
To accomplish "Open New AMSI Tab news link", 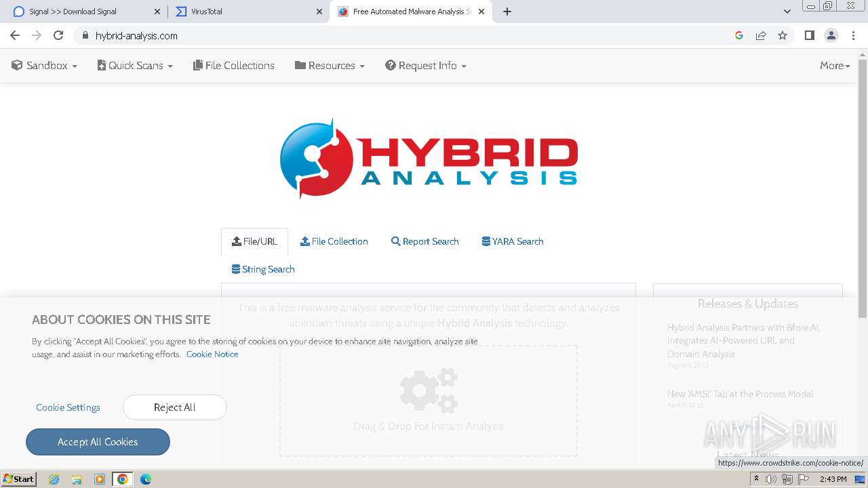I will click(740, 394).
